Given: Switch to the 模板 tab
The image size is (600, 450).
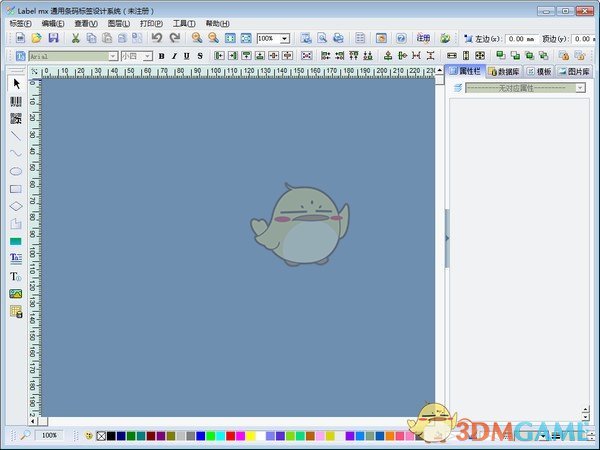Looking at the screenshot, I should pos(539,72).
